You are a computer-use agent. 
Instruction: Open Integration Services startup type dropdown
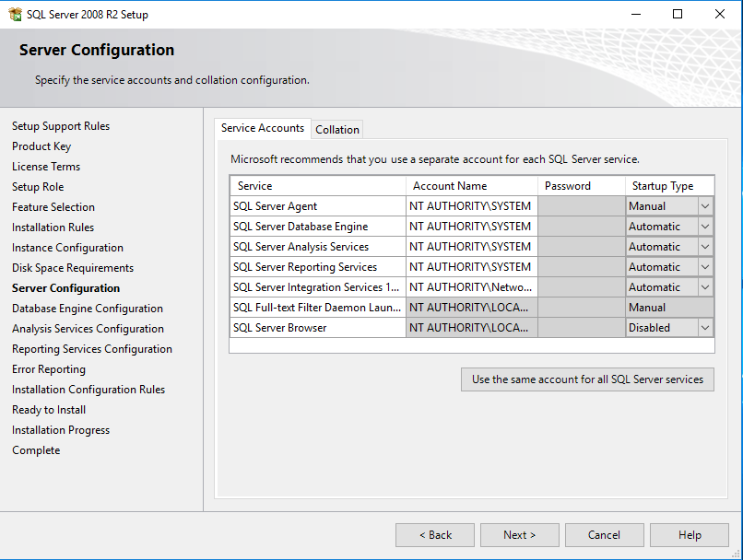pyautogui.click(x=705, y=287)
